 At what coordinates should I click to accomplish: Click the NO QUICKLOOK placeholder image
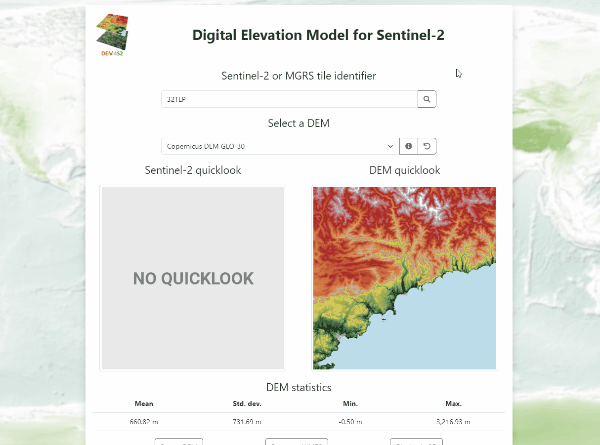pos(192,278)
